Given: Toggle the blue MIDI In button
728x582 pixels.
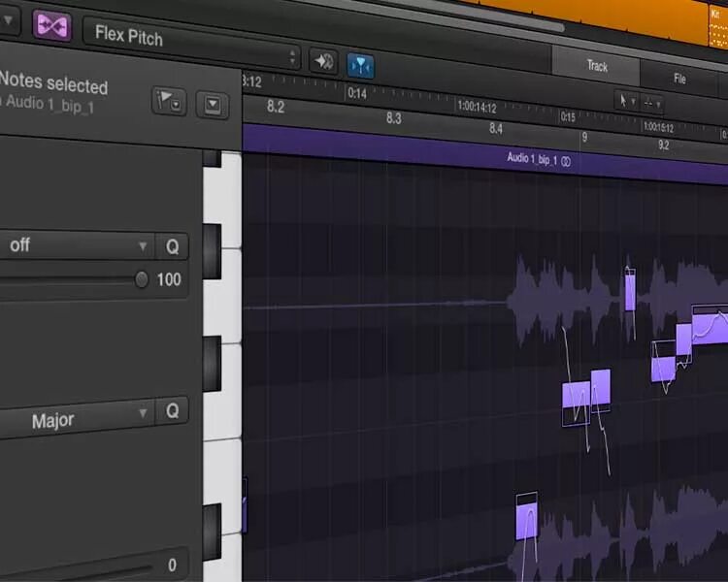Looking at the screenshot, I should tap(360, 65).
